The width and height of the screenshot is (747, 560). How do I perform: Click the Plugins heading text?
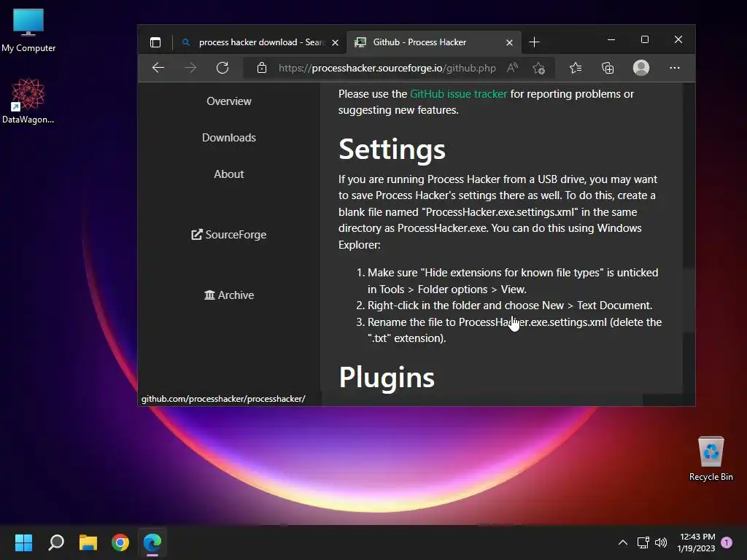(x=387, y=378)
